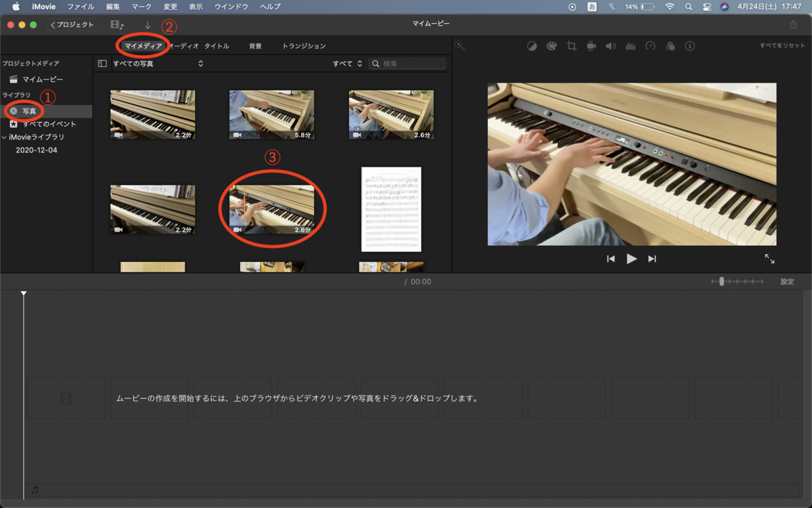Click the battery 14% indicator
Screen dimensions: 812x508
click(639, 7)
